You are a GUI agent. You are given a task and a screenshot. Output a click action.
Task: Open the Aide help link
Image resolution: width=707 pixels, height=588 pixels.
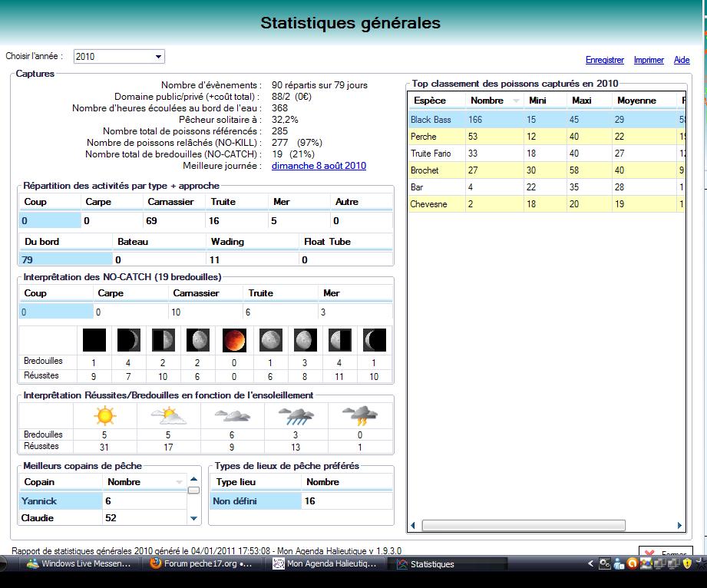click(x=682, y=60)
